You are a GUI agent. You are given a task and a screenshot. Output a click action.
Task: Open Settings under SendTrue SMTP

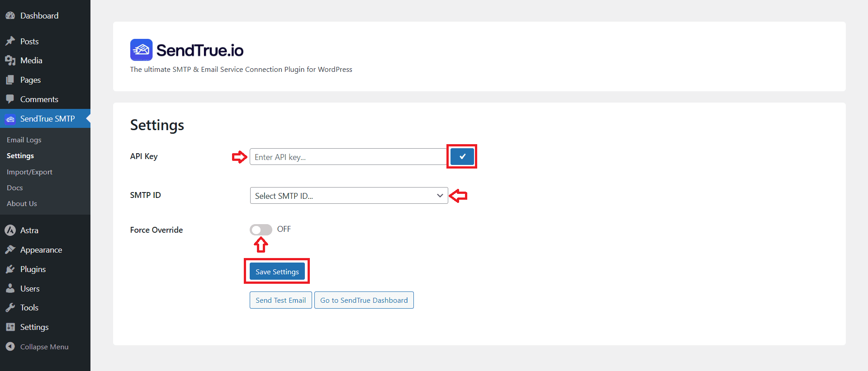[x=20, y=156]
